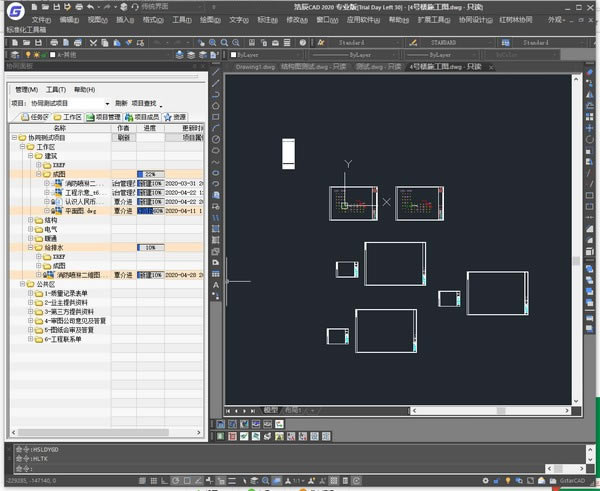Click the 22% progress bar for 成图
This screenshot has height=491, width=600.
[148, 174]
